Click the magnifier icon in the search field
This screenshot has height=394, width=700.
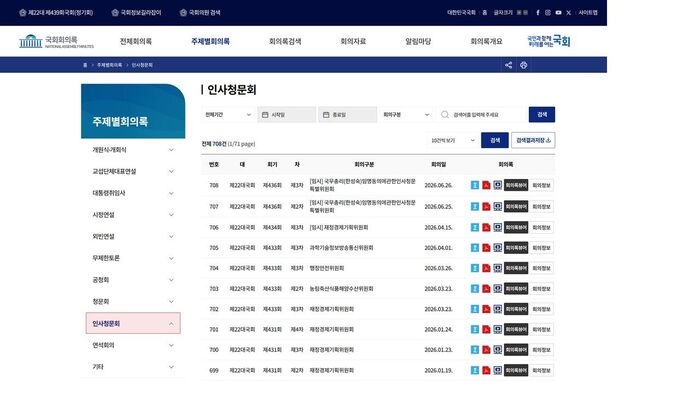tap(445, 115)
